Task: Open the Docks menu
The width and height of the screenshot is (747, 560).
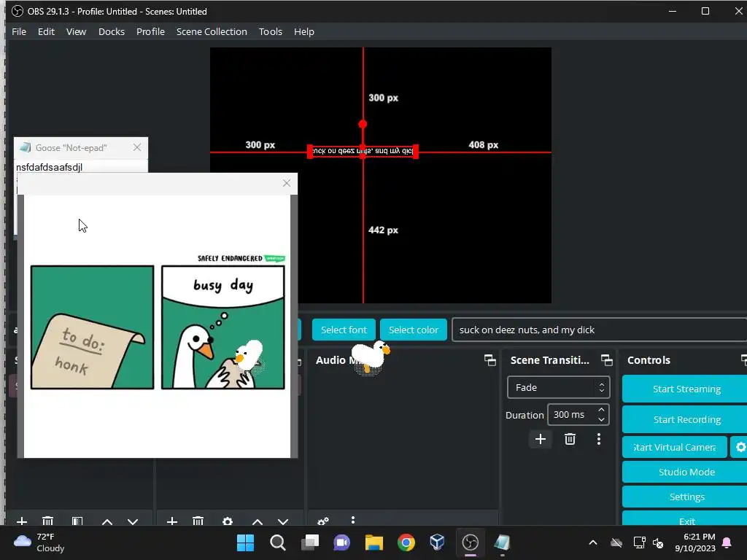Action: tap(112, 31)
